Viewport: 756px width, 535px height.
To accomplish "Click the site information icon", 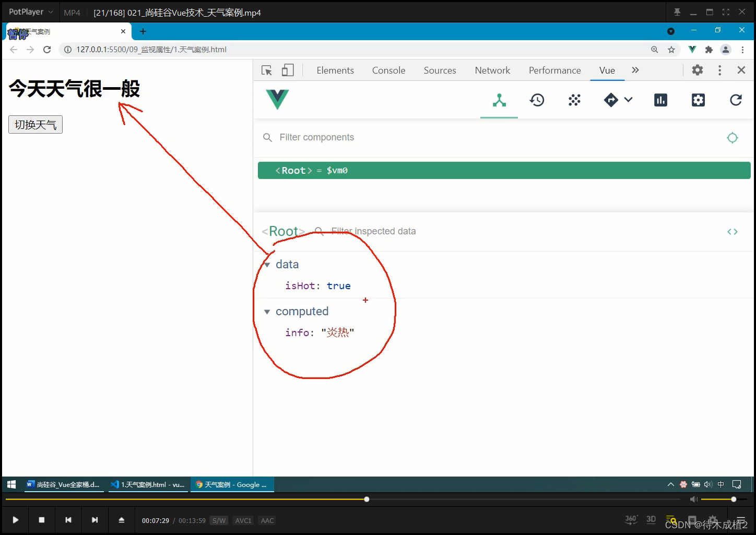I will click(67, 50).
